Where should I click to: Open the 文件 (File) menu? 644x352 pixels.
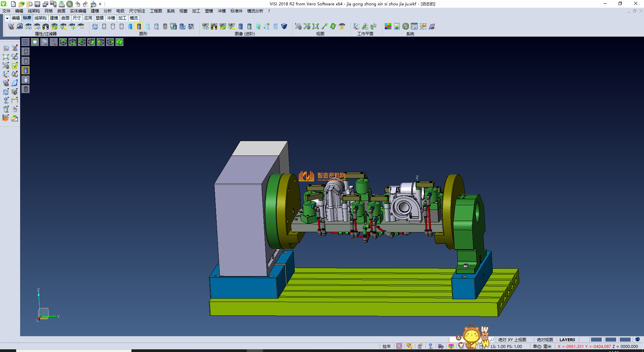point(6,11)
